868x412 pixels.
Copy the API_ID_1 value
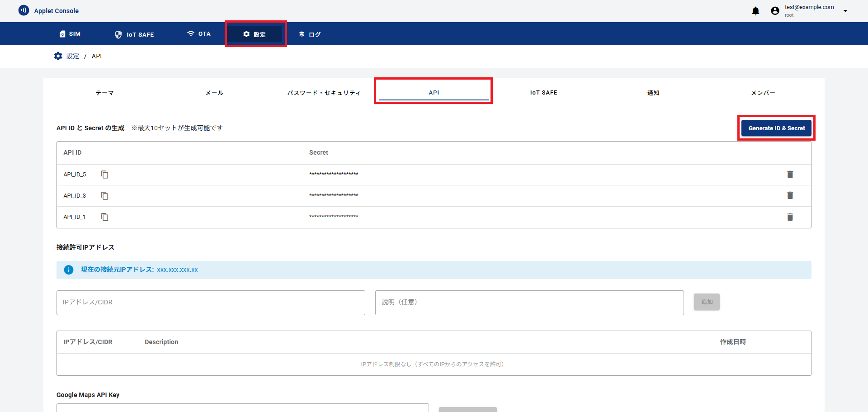[104, 217]
